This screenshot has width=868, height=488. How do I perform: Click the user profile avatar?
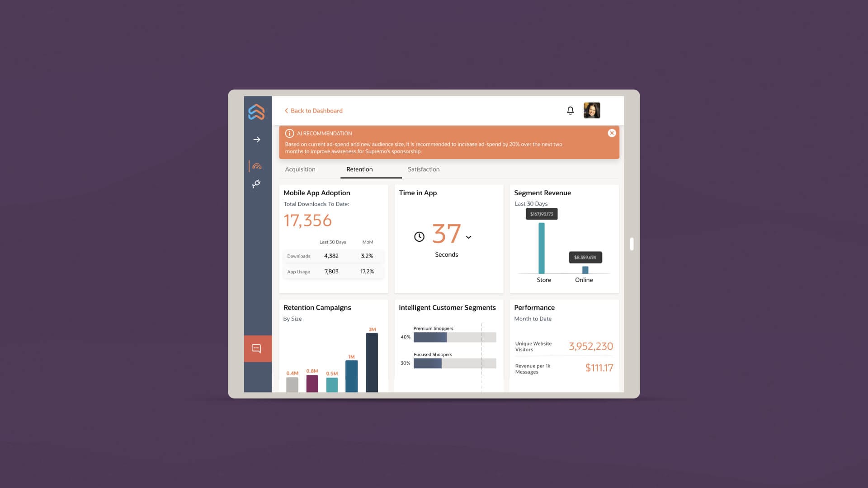(x=591, y=110)
